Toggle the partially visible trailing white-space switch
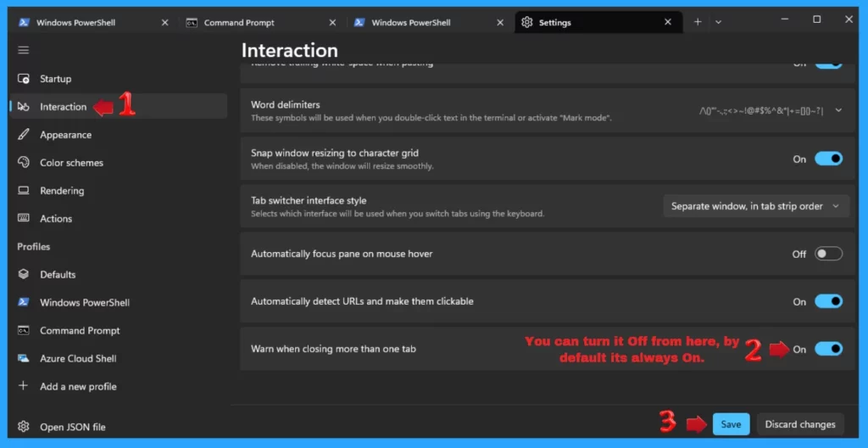 828,64
